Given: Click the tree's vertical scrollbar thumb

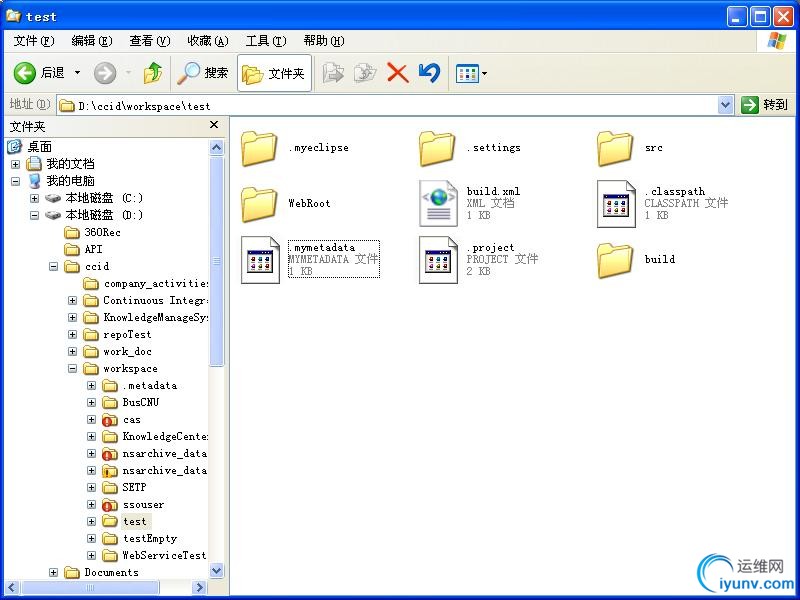Looking at the screenshot, I should (216, 261).
